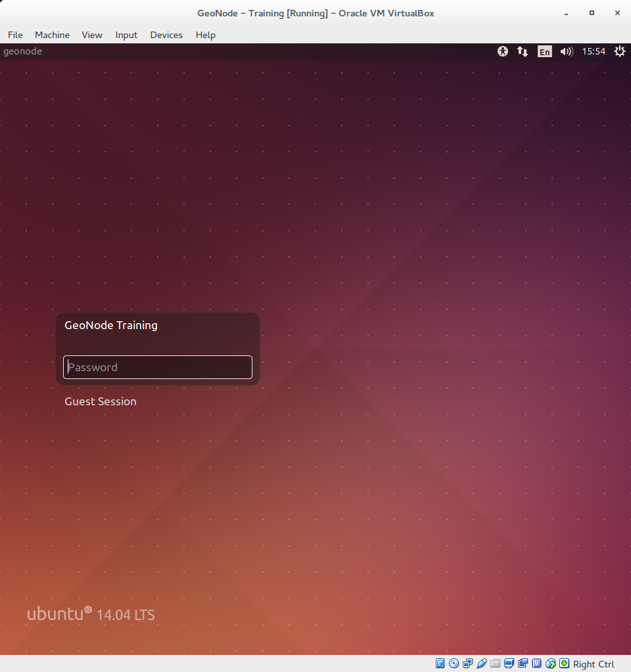Open the network connections indicator
631x672 pixels.
click(523, 51)
